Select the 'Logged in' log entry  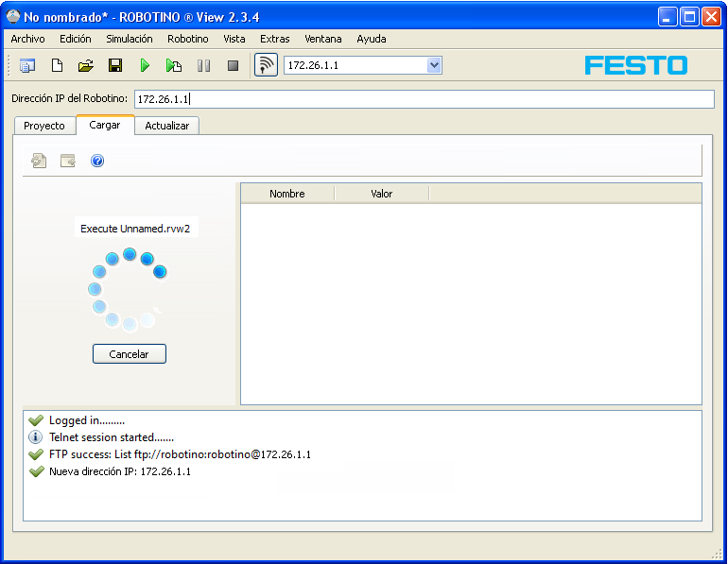coord(87,420)
